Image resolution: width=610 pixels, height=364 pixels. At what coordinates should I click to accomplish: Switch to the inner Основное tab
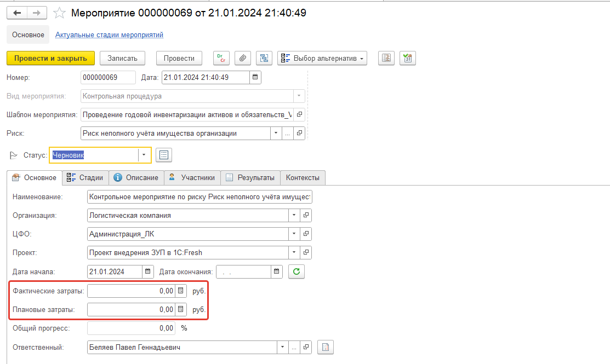point(35,177)
